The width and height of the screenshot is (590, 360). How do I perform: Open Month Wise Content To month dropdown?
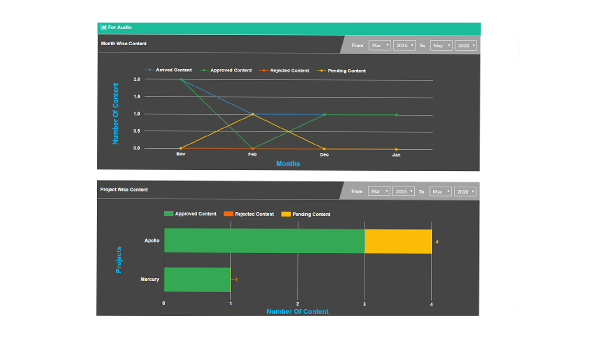click(x=441, y=46)
